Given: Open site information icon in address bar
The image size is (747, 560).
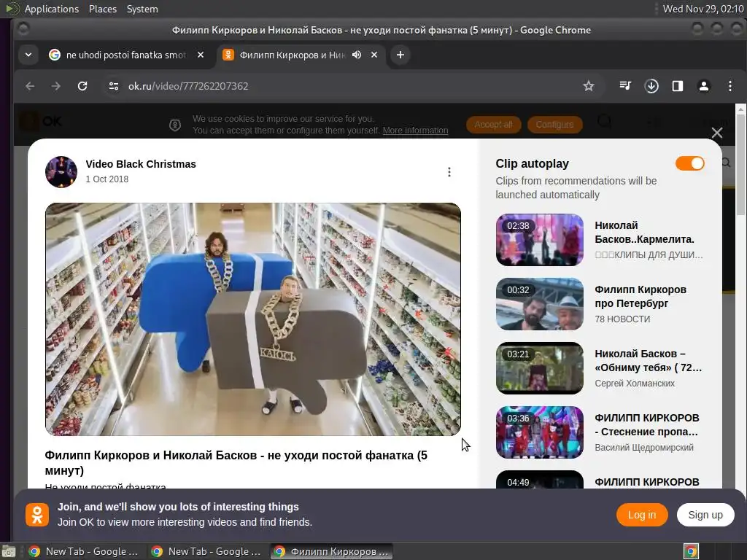Looking at the screenshot, I should pos(113,86).
